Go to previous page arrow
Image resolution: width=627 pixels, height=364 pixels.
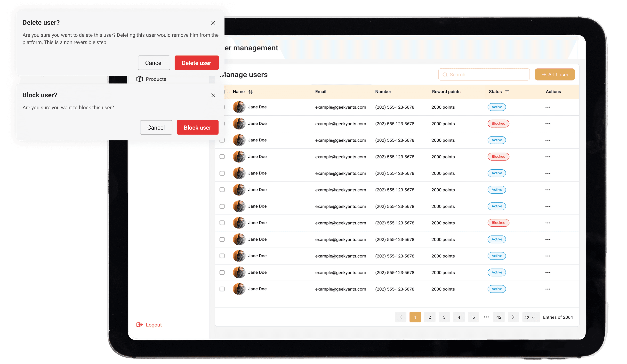click(x=400, y=317)
